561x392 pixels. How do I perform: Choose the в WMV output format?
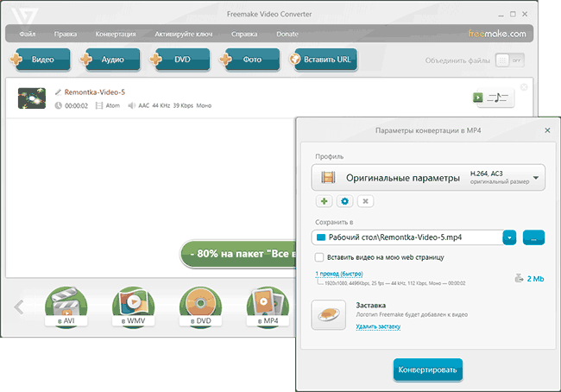pos(133,307)
